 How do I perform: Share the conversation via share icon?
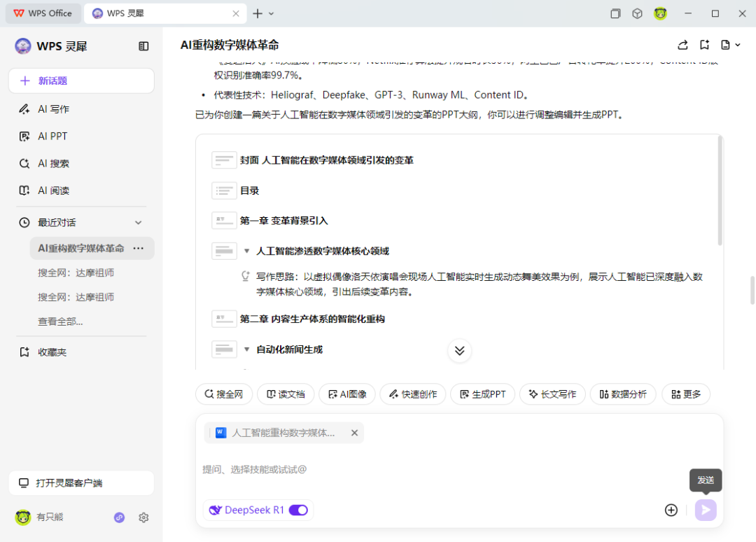point(682,45)
